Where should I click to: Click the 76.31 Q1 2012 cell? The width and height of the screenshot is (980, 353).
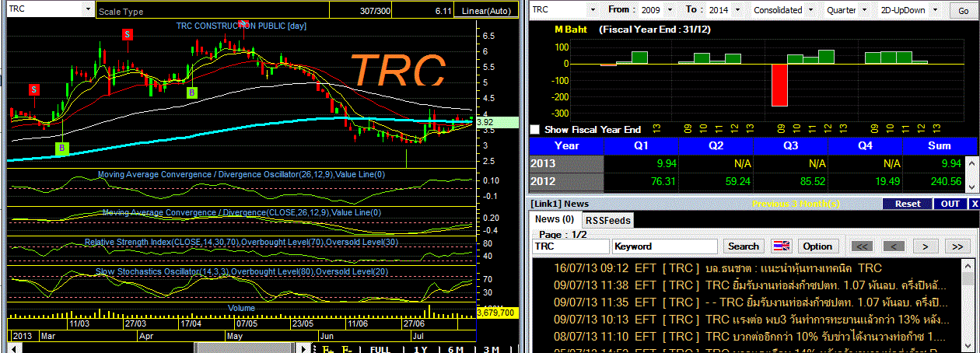coord(641,182)
